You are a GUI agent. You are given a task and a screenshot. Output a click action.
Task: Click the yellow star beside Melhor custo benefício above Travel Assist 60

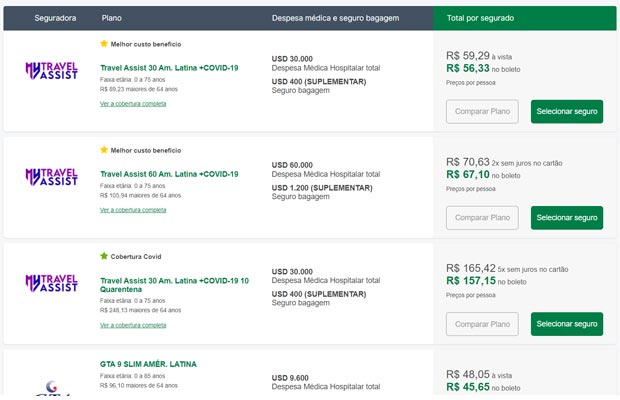pyautogui.click(x=104, y=150)
